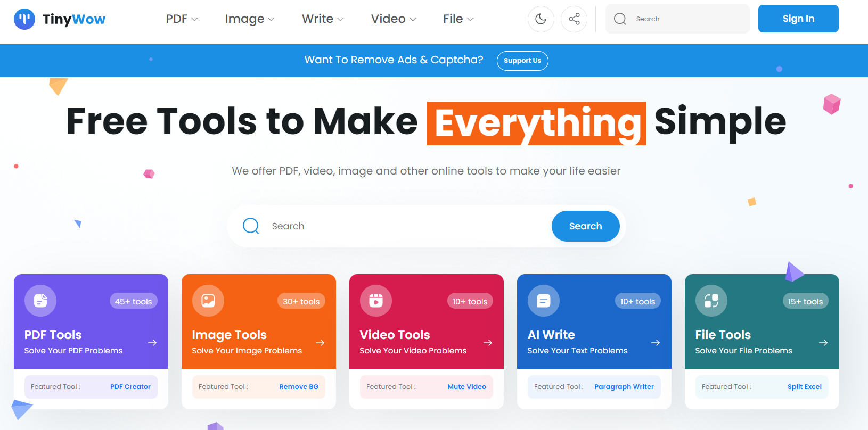Click the arrow on the Image Tools card
868x430 pixels.
pyautogui.click(x=320, y=343)
